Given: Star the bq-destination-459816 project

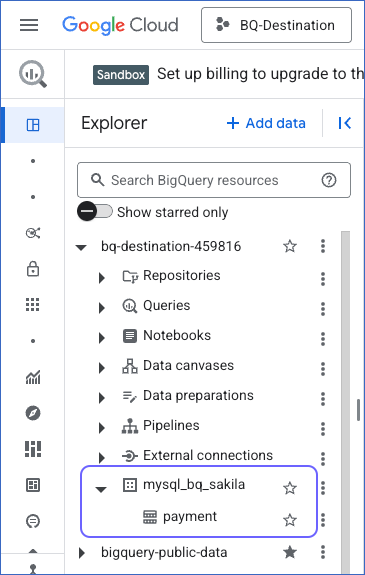Looking at the screenshot, I should (290, 246).
